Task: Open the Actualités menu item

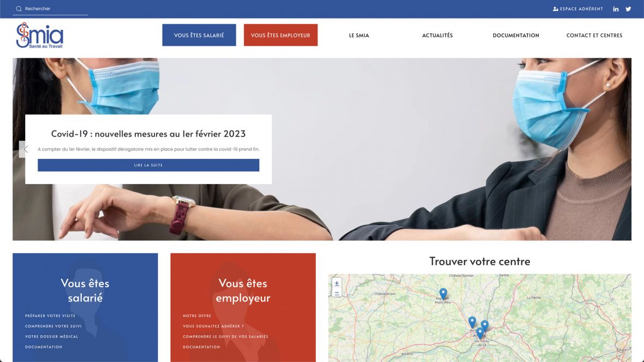Action: 437,35
